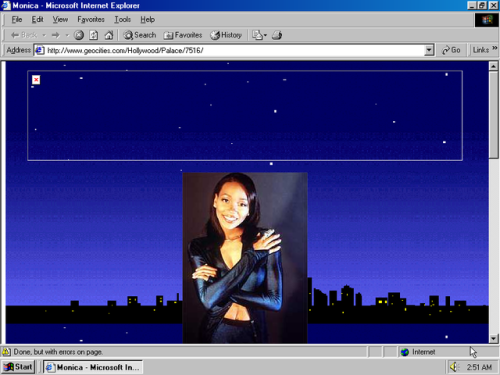The width and height of the screenshot is (500, 375).
Task: Open the Tools menu
Action: pyautogui.click(x=123, y=20)
